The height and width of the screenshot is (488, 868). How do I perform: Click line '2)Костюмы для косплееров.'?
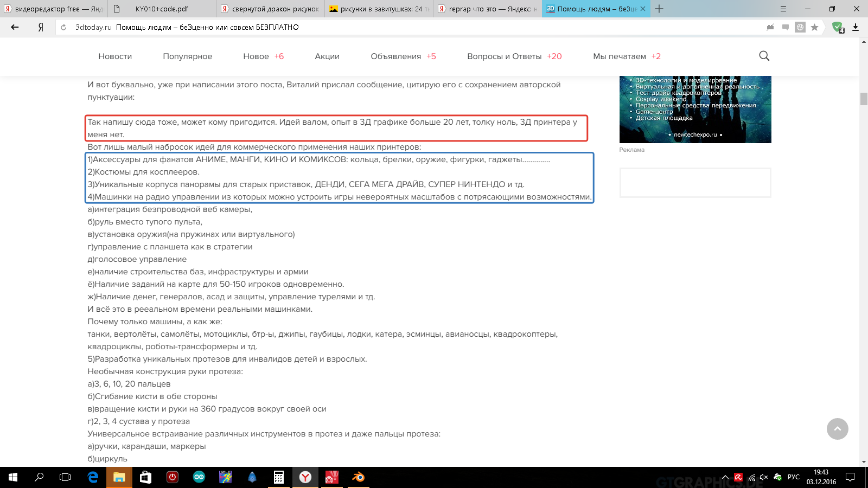coord(144,172)
